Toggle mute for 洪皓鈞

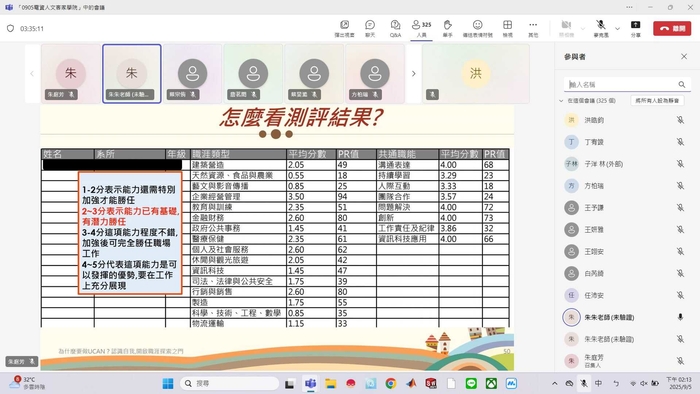pos(680,120)
